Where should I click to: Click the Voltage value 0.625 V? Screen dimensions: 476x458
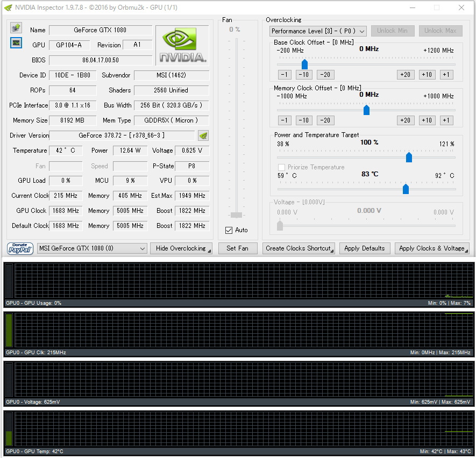coord(192,151)
